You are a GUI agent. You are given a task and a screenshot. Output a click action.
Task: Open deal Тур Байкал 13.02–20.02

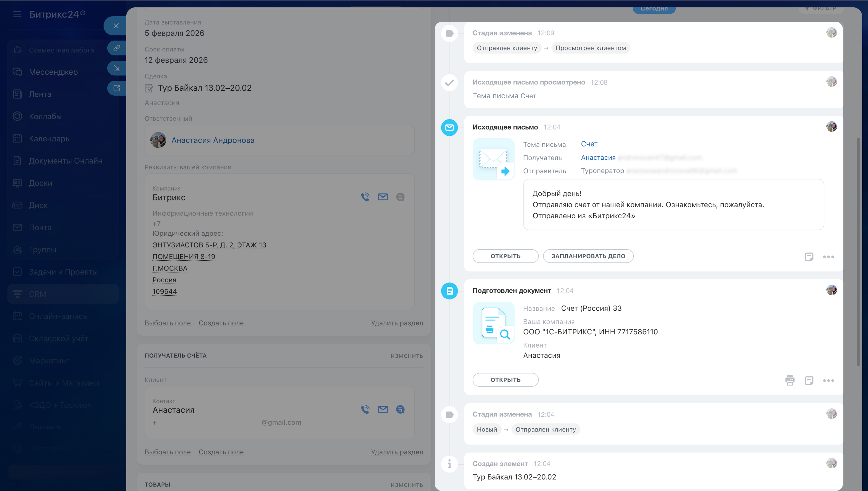click(204, 88)
